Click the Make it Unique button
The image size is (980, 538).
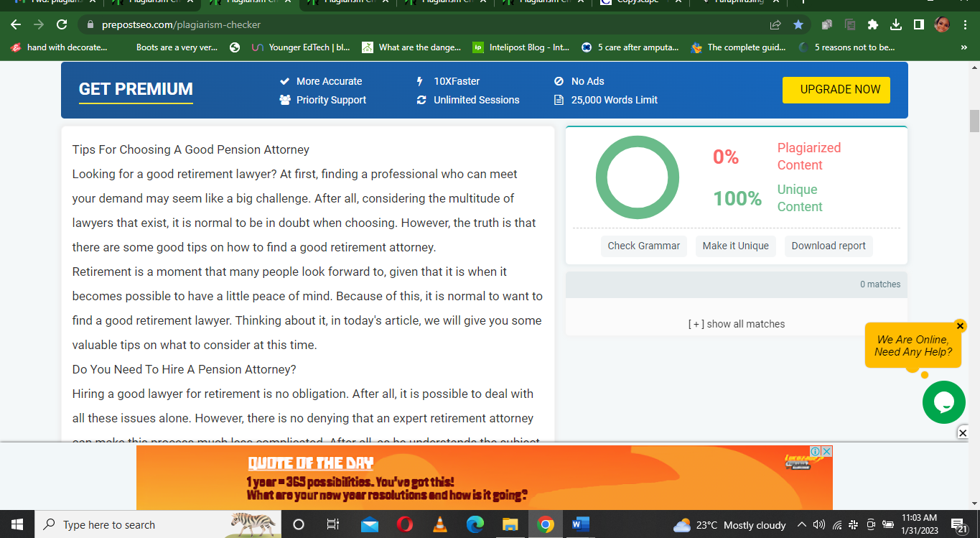(736, 246)
